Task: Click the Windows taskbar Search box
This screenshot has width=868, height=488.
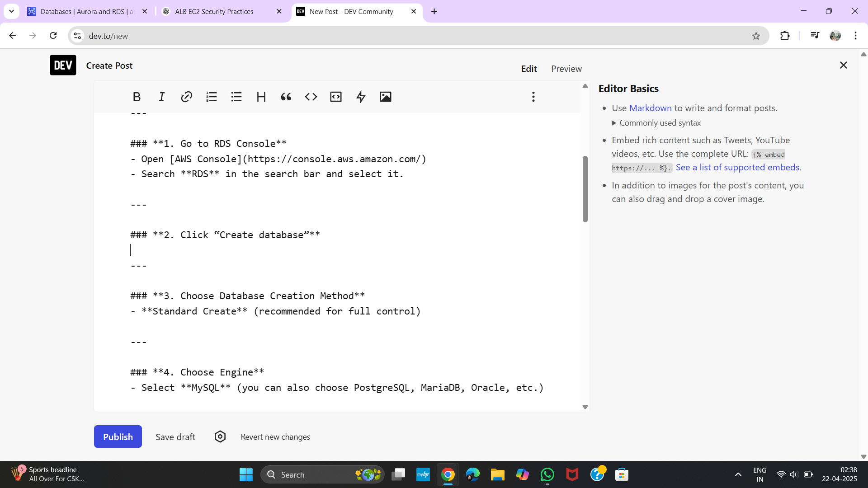Action: [x=322, y=474]
